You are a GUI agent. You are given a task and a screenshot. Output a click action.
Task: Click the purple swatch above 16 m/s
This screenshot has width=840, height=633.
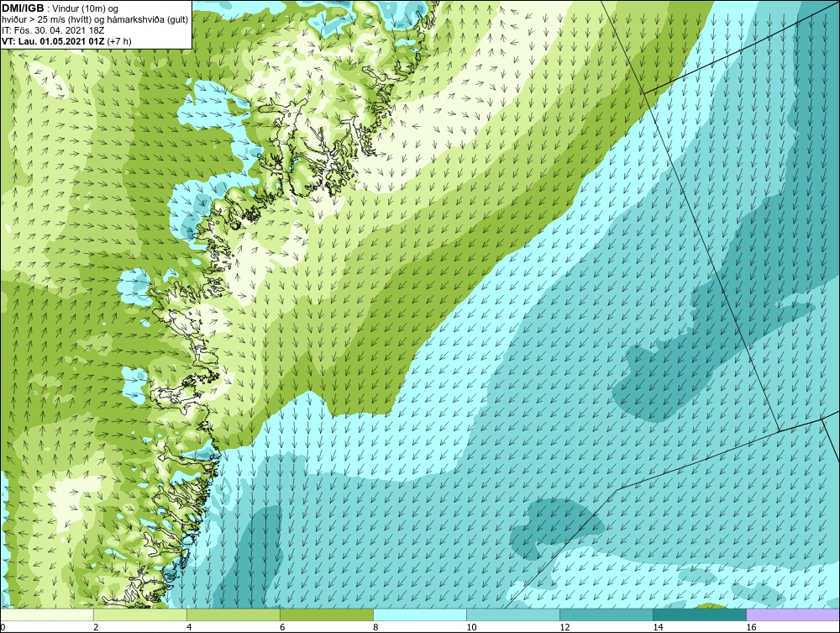pos(793,615)
